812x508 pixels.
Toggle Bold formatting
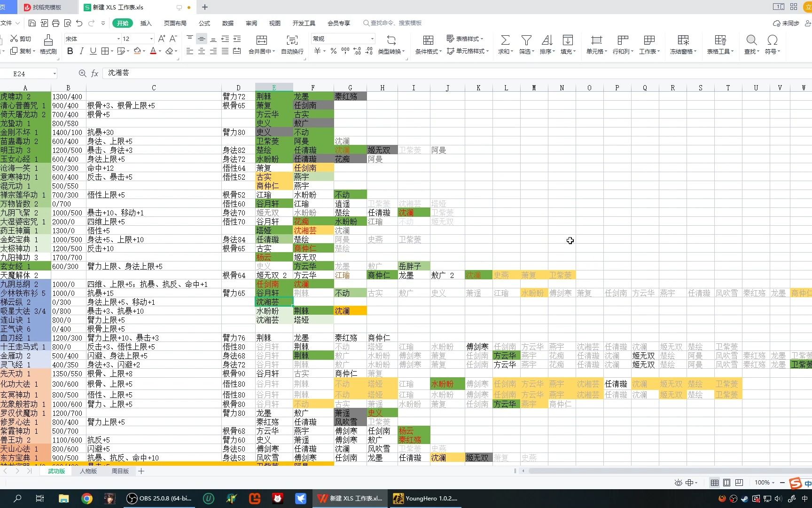pyautogui.click(x=70, y=51)
